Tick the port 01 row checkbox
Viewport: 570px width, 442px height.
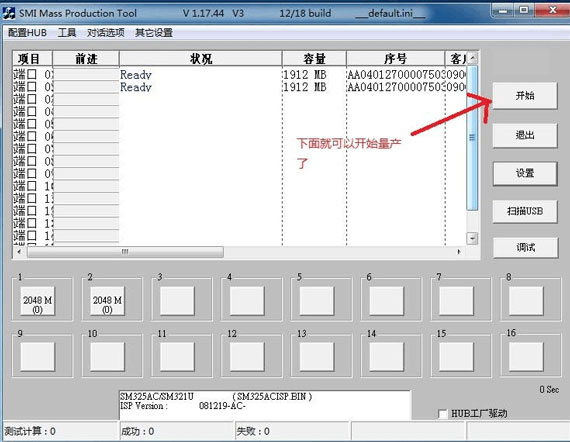coord(32,75)
